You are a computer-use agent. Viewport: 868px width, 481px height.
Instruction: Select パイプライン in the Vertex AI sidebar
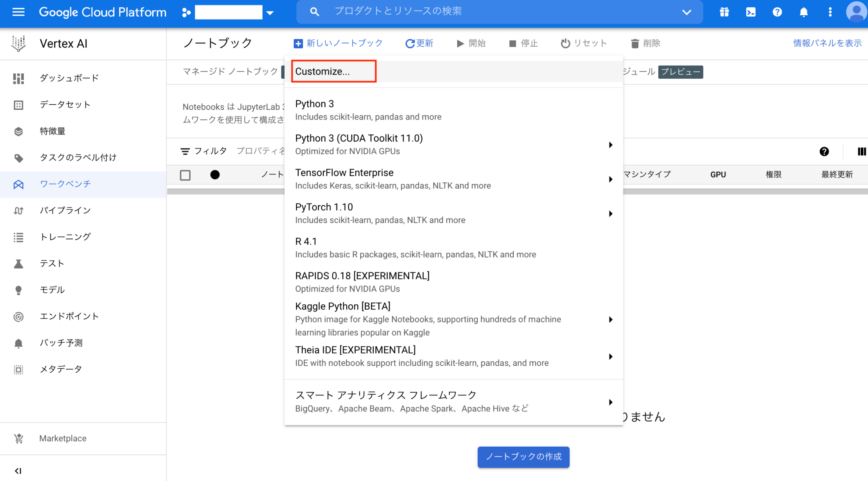coord(65,210)
